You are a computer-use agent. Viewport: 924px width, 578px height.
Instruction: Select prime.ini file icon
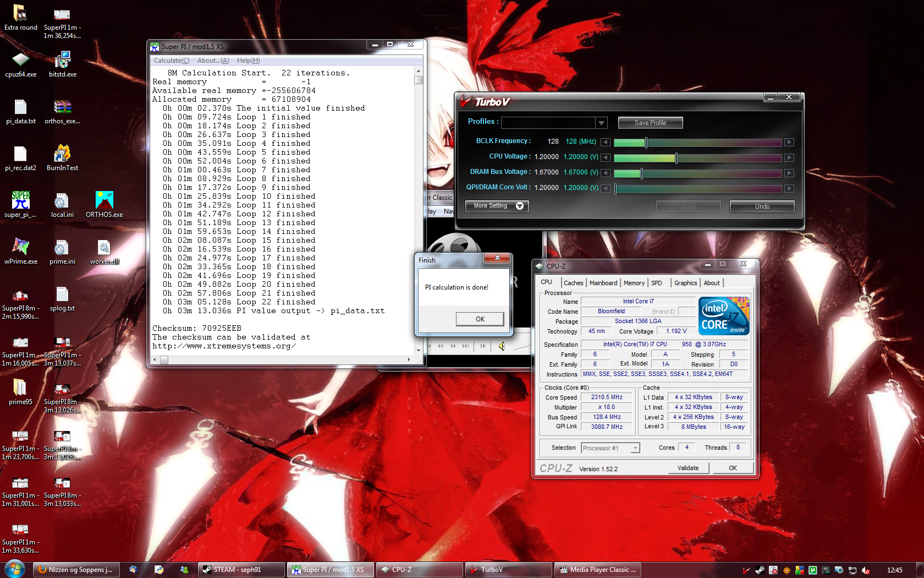click(x=62, y=252)
